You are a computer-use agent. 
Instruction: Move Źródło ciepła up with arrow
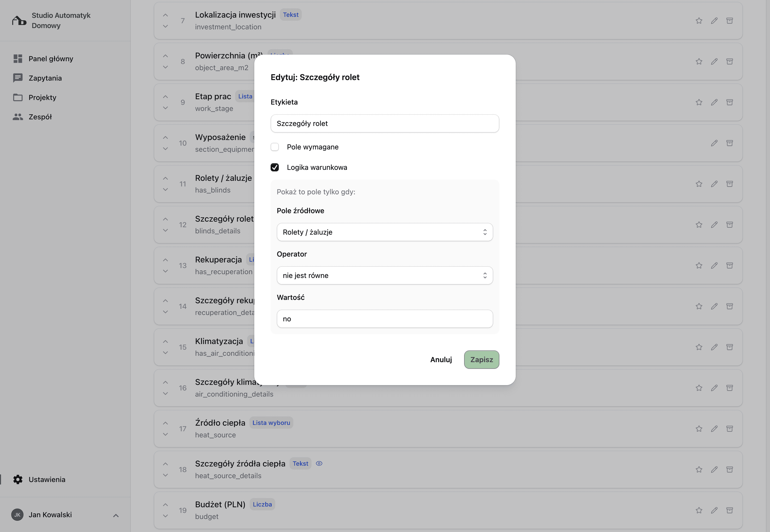[165, 423]
